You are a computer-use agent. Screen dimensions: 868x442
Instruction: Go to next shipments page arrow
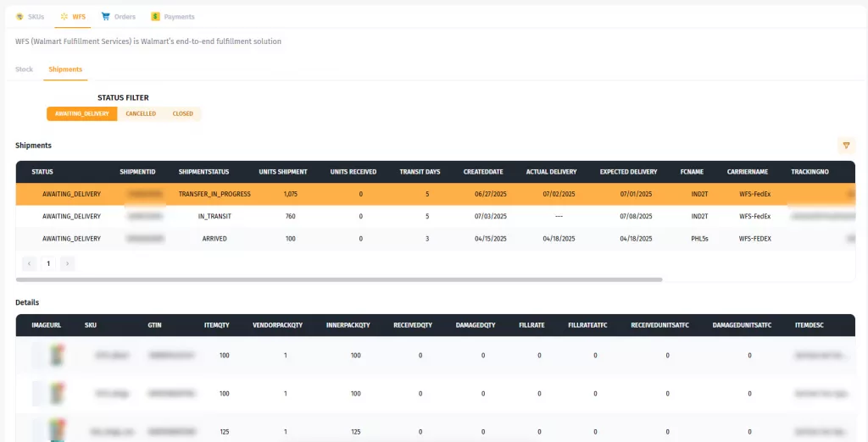(x=67, y=263)
